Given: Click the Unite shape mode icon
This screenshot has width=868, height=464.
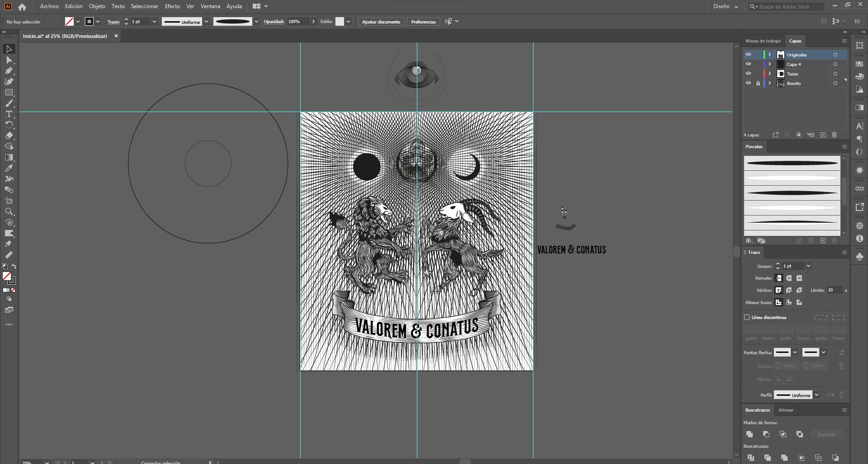Looking at the screenshot, I should 750,434.
